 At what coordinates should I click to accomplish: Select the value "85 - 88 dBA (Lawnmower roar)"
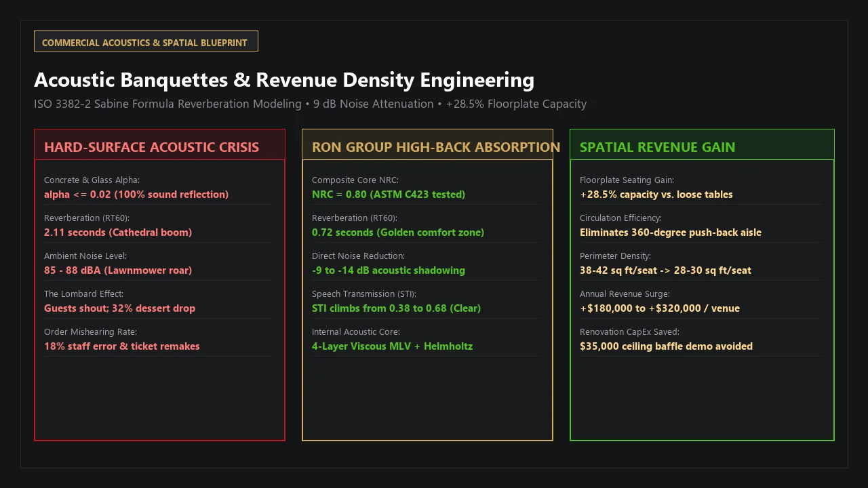point(118,270)
